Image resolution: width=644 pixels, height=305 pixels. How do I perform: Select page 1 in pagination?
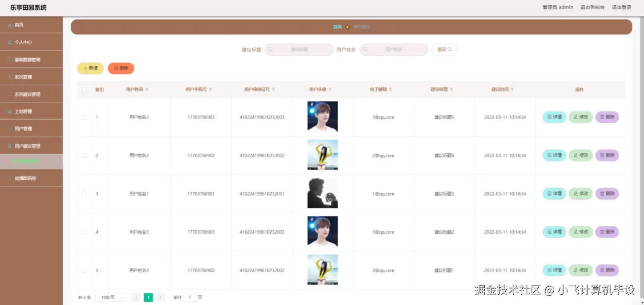pos(149,297)
